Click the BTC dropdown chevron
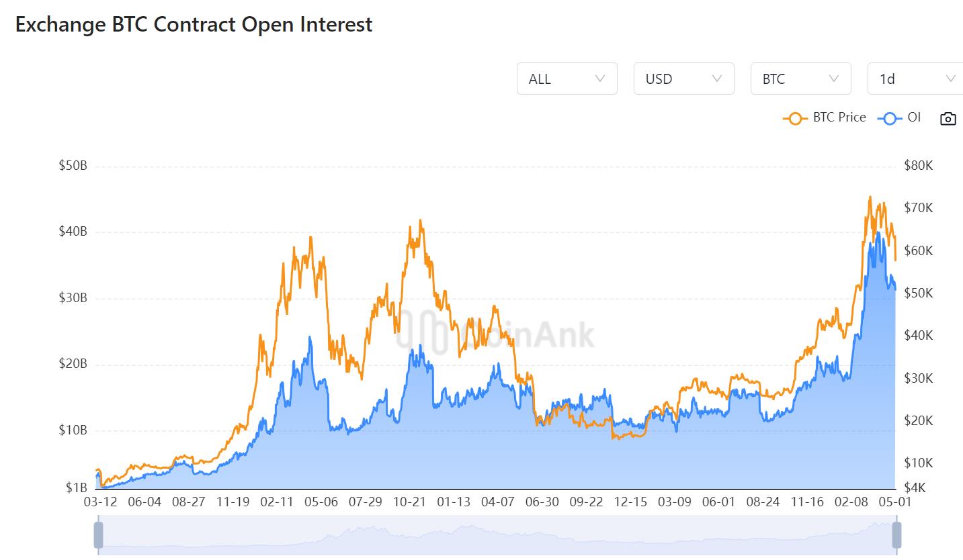 pos(835,79)
